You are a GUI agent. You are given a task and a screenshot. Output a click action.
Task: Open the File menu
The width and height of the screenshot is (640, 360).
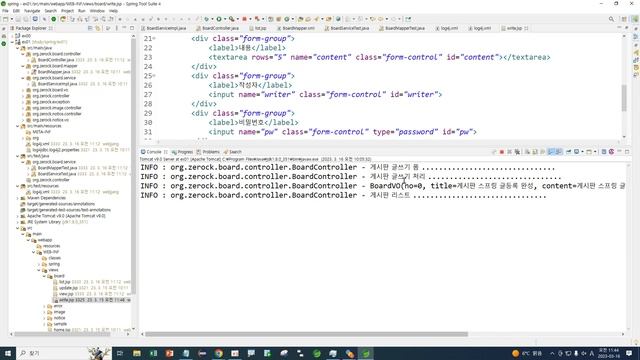[x=5, y=11]
